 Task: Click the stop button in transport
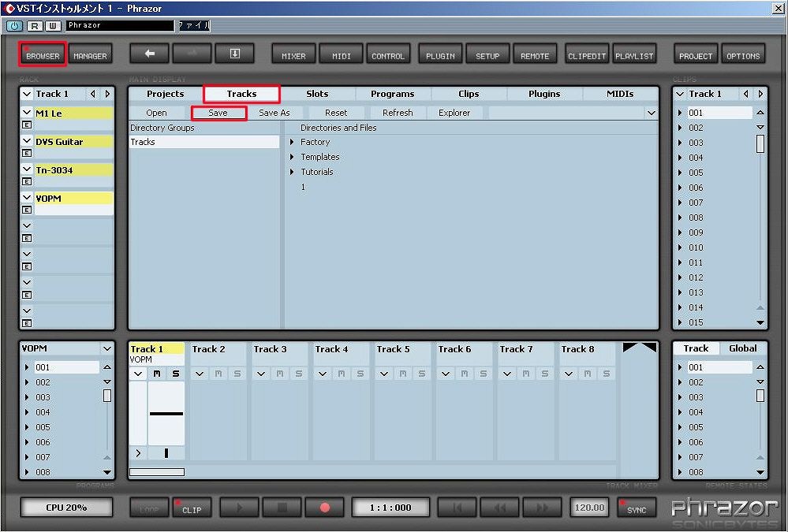282,508
